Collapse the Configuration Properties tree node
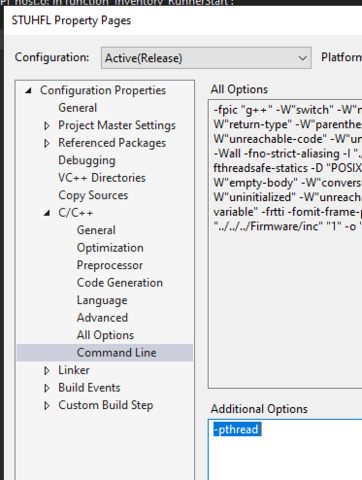The image size is (362, 480). pos(29,90)
